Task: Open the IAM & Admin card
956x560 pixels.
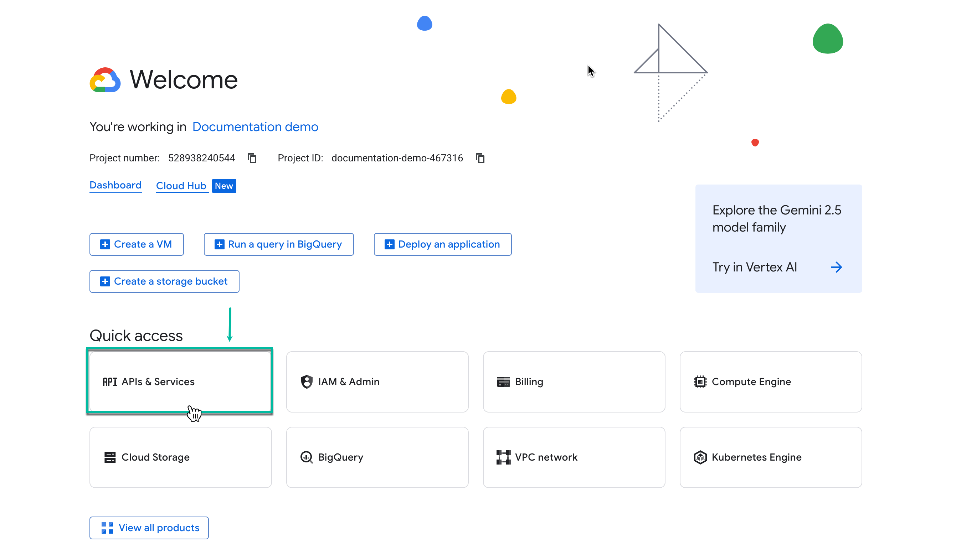Action: [377, 382]
